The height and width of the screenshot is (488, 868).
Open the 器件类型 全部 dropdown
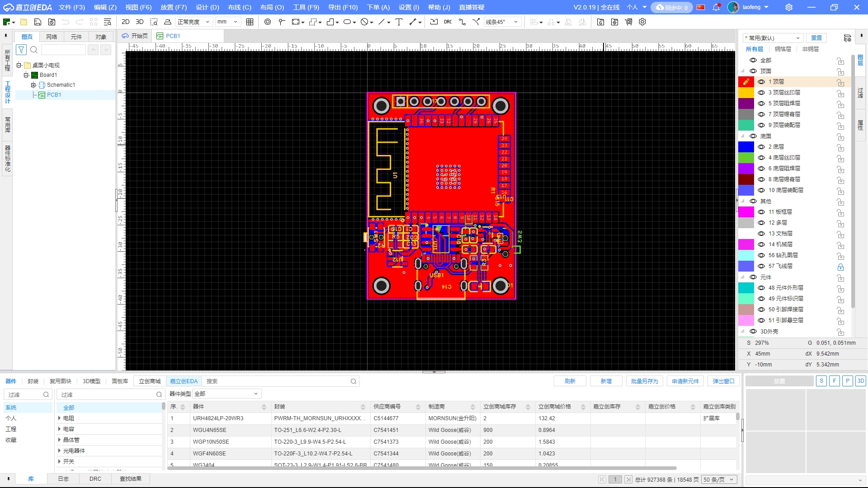226,394
